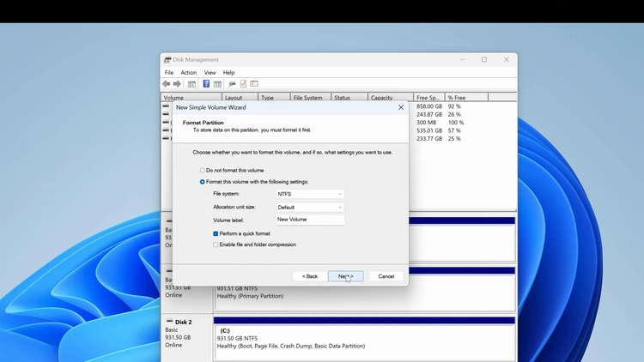Screen dimensions: 644x362
Task: Sort by the Volume column header
Action: tap(191, 98)
